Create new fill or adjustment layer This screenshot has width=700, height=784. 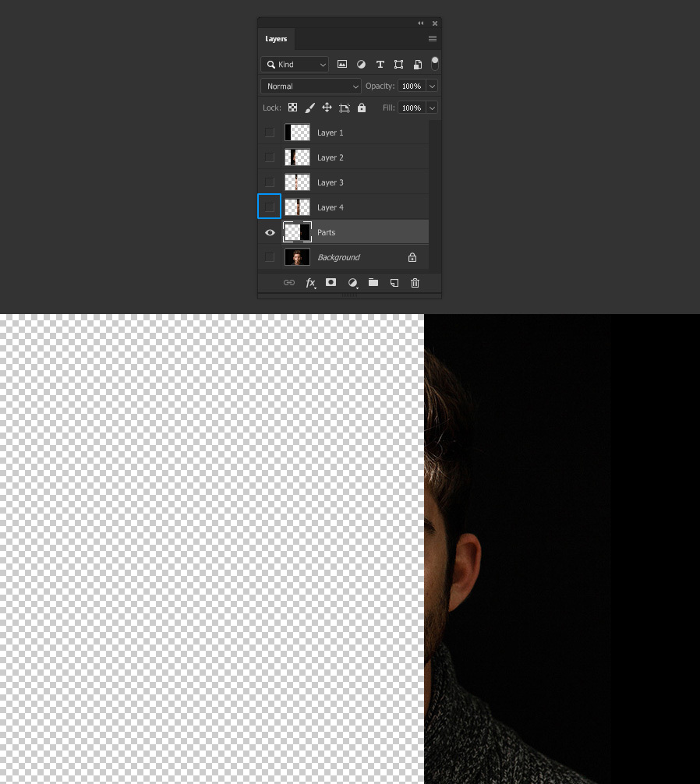pos(353,283)
